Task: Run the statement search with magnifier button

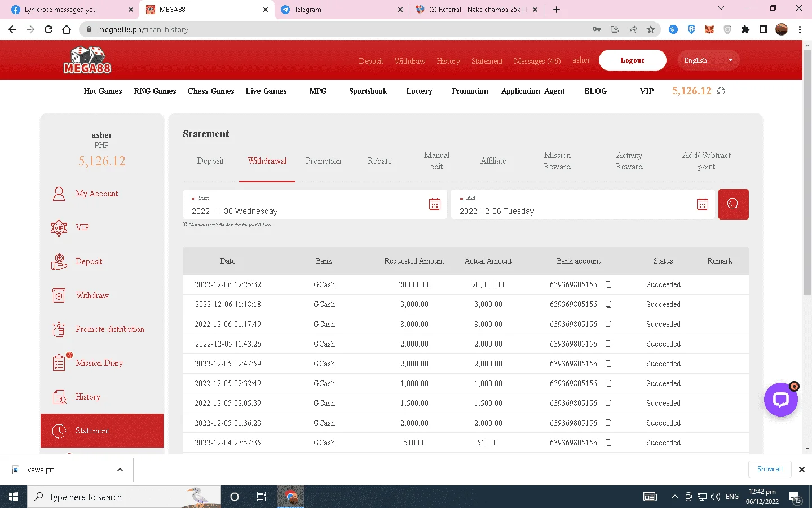Action: 733,204
